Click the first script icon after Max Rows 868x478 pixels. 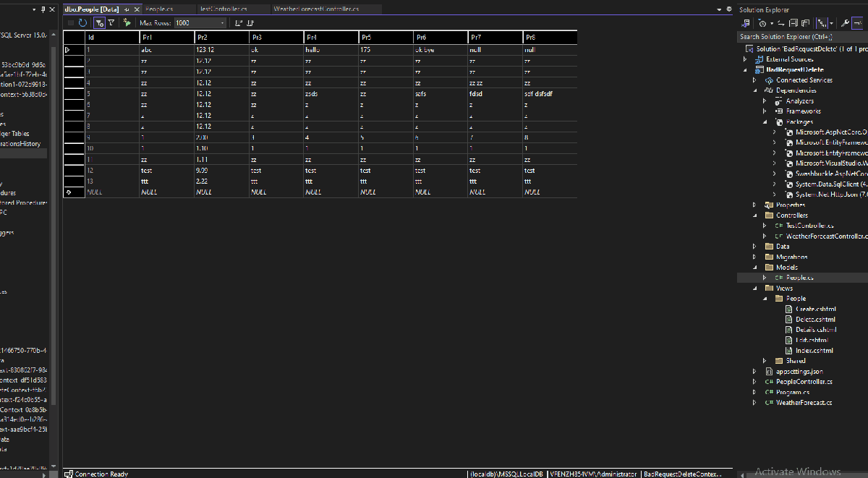tap(239, 23)
